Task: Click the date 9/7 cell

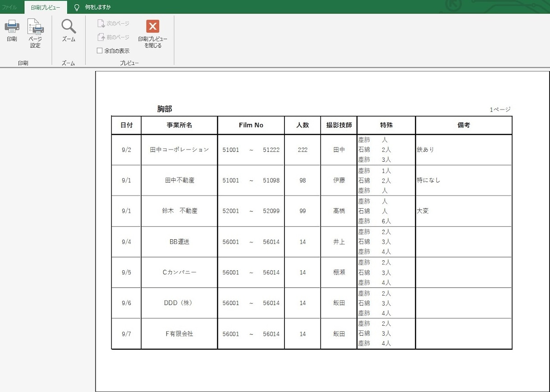Action: 127,334
